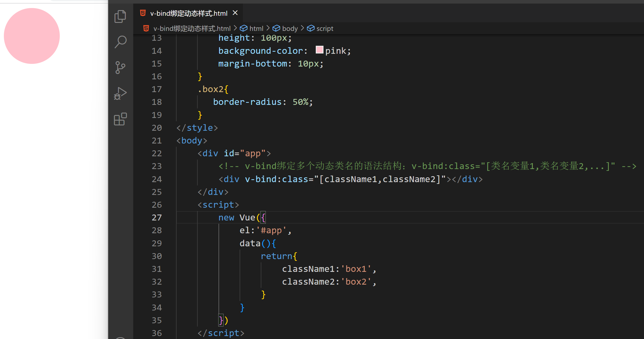Click the script symbol icon in the breadcrumb
Image resolution: width=644 pixels, height=339 pixels.
point(311,29)
